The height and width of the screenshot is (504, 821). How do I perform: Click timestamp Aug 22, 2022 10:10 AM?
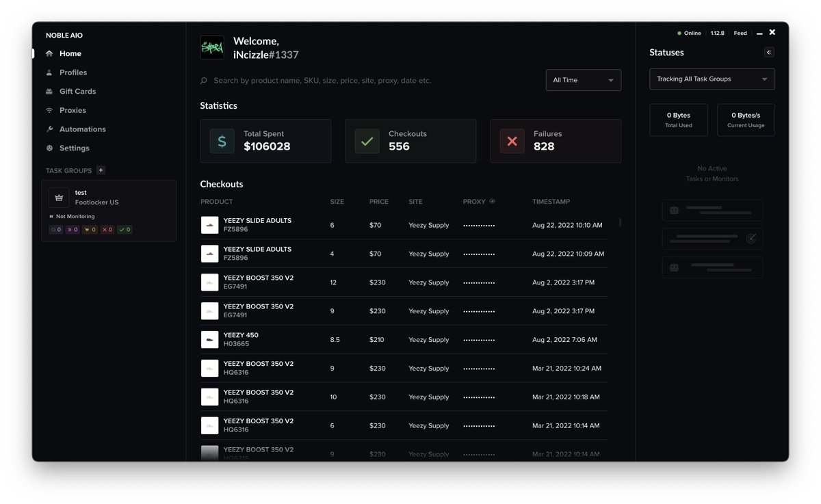point(567,225)
